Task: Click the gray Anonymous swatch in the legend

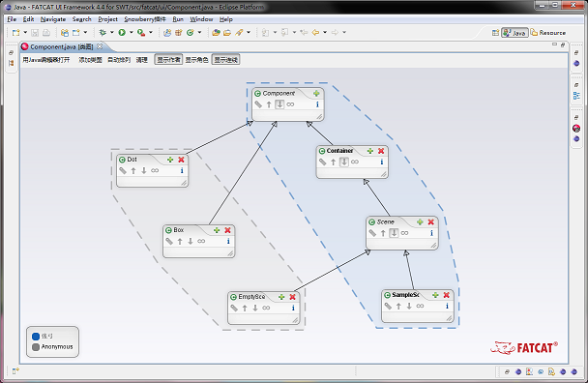Action: 36,347
